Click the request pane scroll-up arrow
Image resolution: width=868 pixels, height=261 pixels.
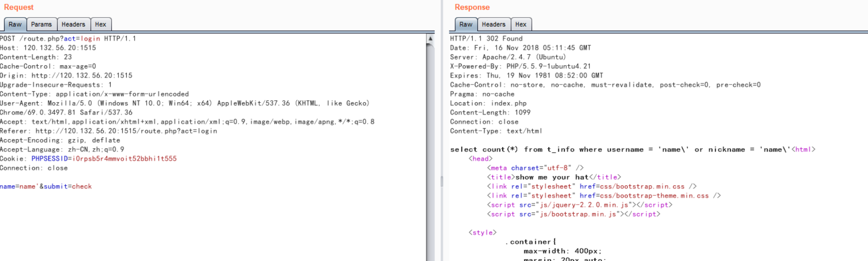[x=430, y=39]
